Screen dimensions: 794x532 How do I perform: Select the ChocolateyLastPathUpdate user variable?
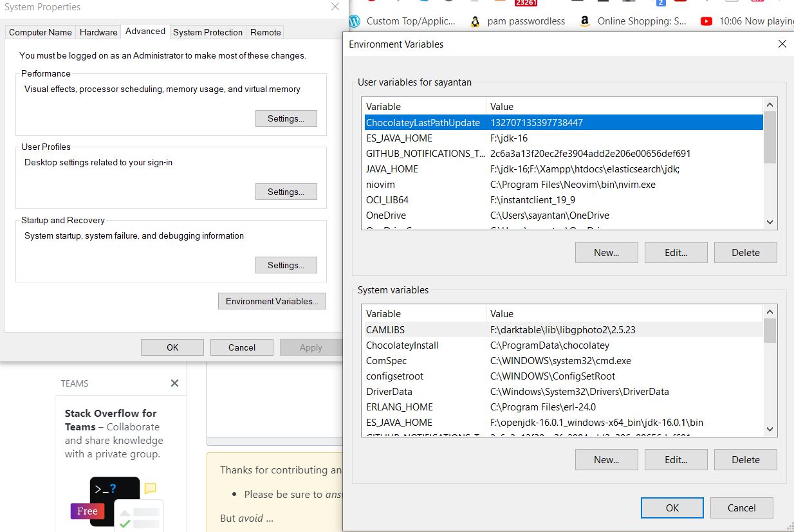(563, 122)
